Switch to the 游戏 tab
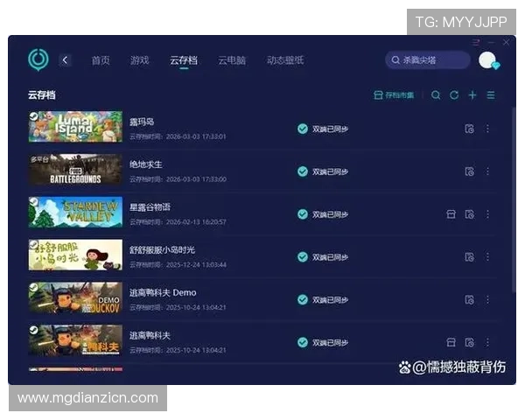Screen dimensions: 525x420 (139, 60)
